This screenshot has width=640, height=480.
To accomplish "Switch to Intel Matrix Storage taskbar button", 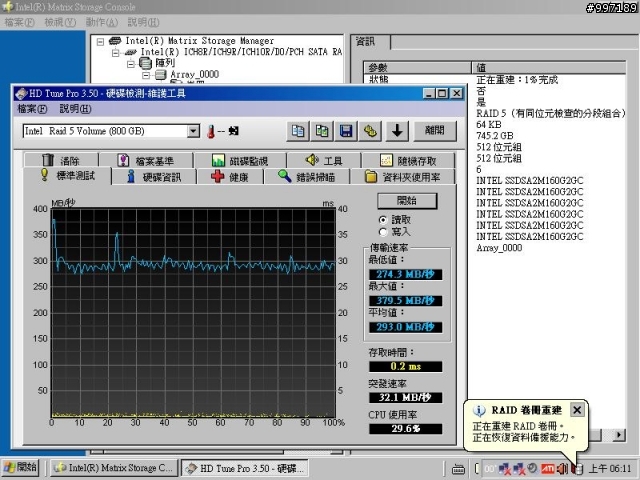I will click(114, 468).
